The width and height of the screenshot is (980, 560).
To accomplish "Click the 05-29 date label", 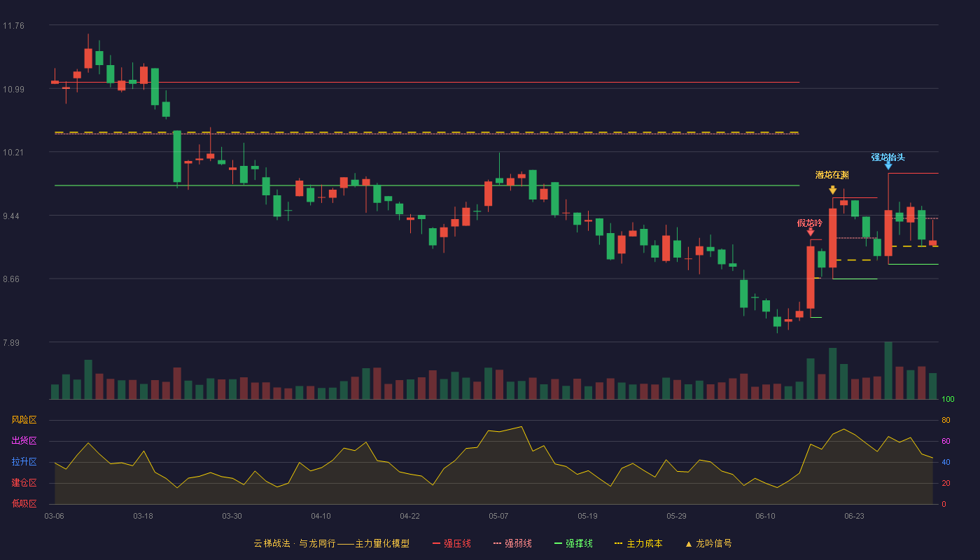I will pos(676,516).
